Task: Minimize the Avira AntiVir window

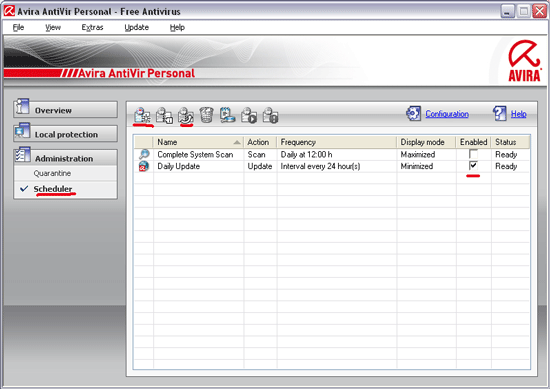Action: coord(507,11)
